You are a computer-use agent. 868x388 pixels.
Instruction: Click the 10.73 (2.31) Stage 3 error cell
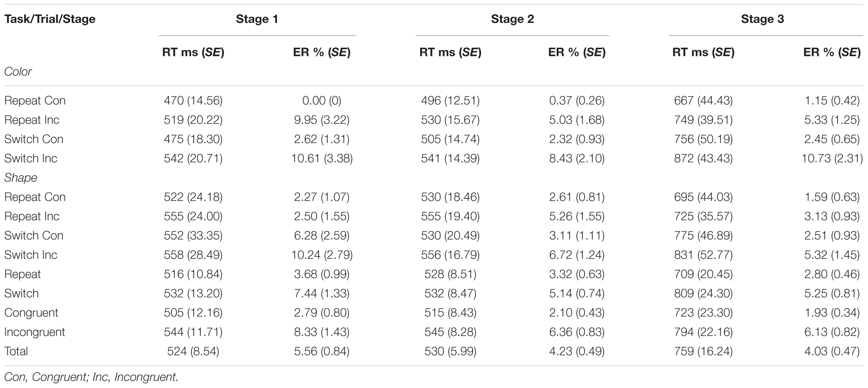tap(832, 159)
